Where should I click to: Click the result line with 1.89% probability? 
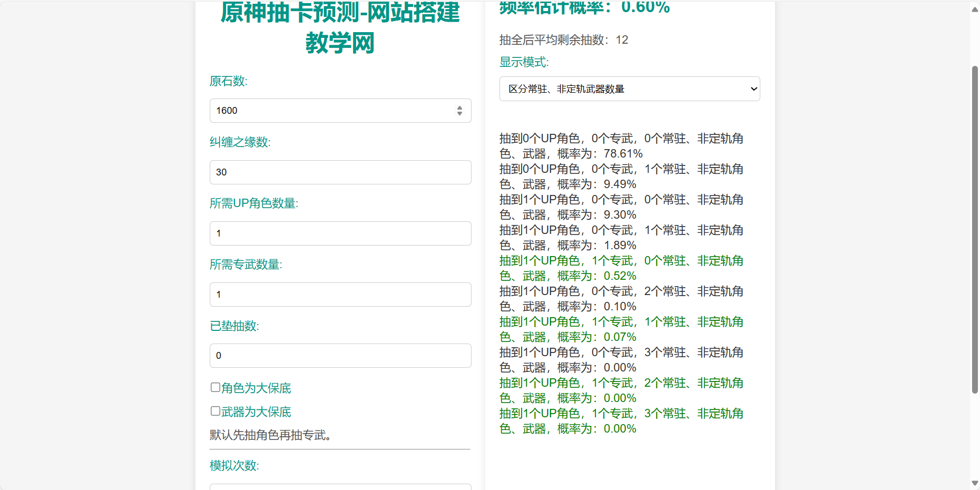622,238
